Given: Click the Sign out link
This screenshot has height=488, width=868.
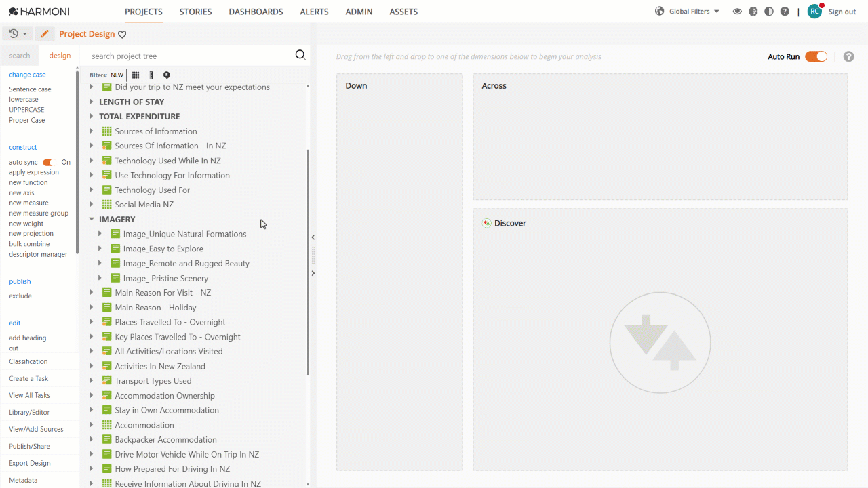Looking at the screenshot, I should (x=842, y=12).
